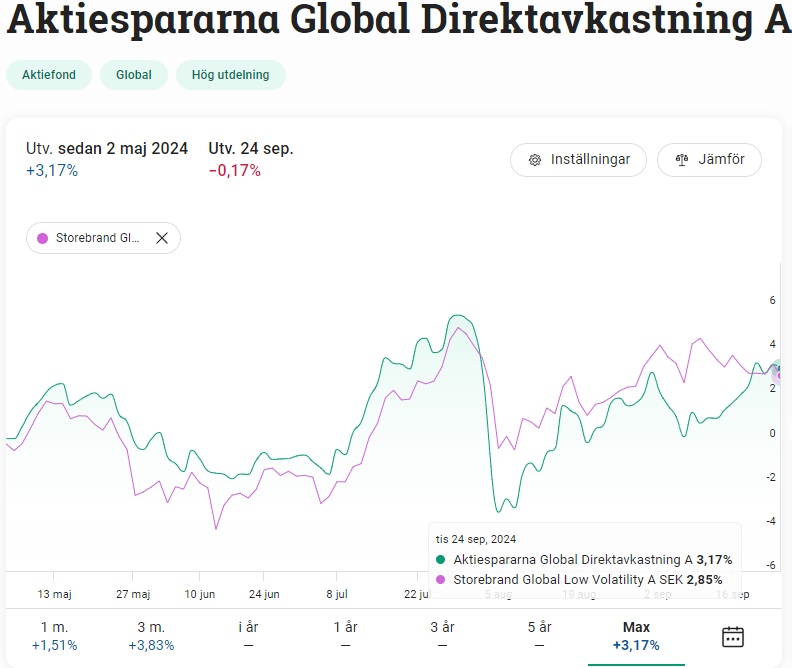Click the −0,17% daily change value
This screenshot has height=668, width=792.
[x=235, y=171]
